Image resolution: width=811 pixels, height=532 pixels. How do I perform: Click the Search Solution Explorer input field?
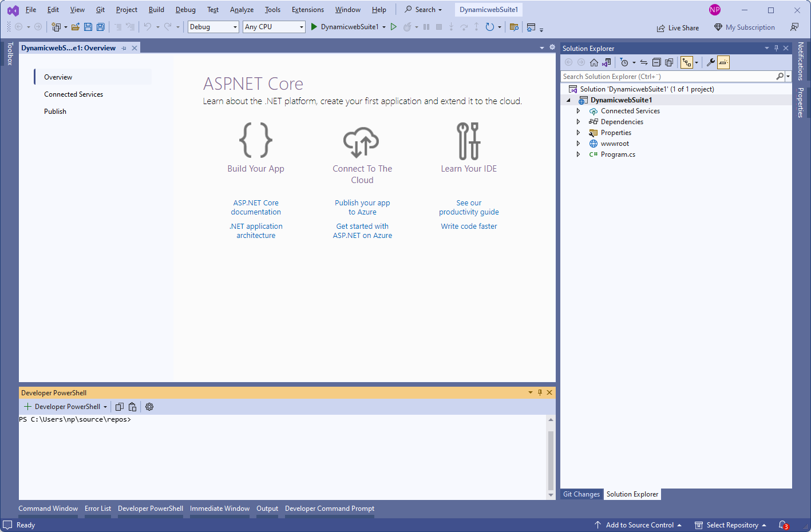667,76
